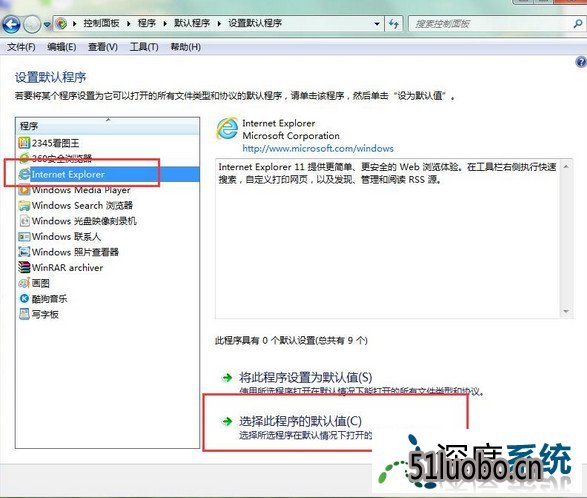This screenshot has width=587, height=498.
Task: Click the Forward navigation arrow button
Action: [32, 25]
